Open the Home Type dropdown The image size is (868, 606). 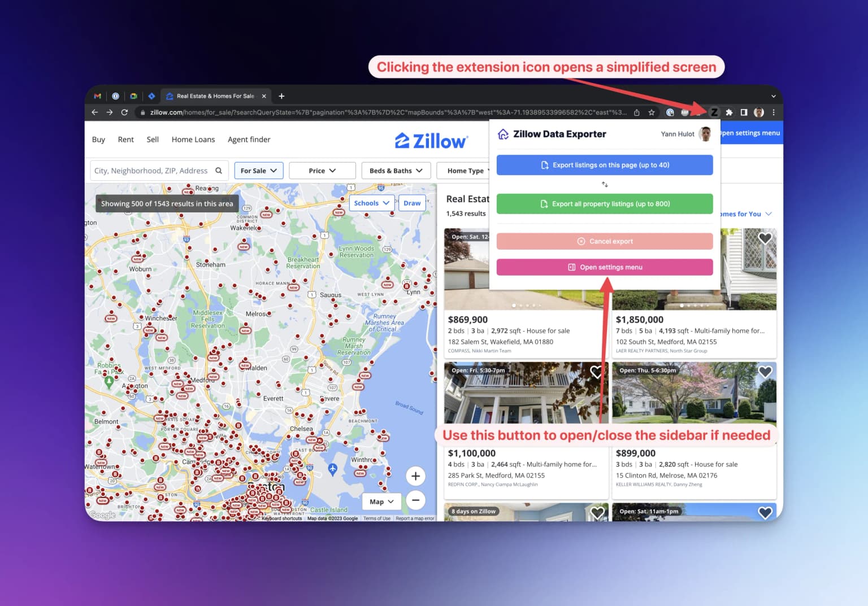(x=464, y=171)
